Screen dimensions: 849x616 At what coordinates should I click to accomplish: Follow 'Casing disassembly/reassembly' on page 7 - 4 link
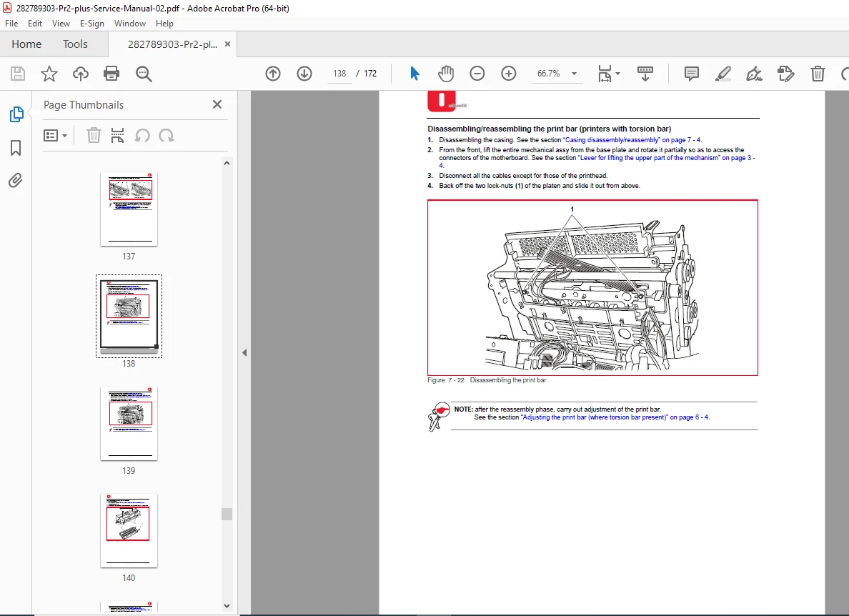tap(632, 139)
